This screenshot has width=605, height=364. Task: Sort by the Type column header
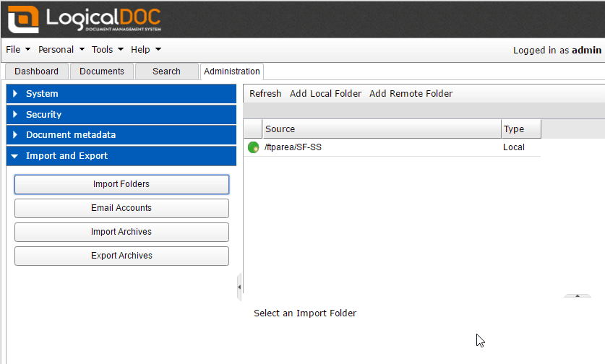click(521, 129)
